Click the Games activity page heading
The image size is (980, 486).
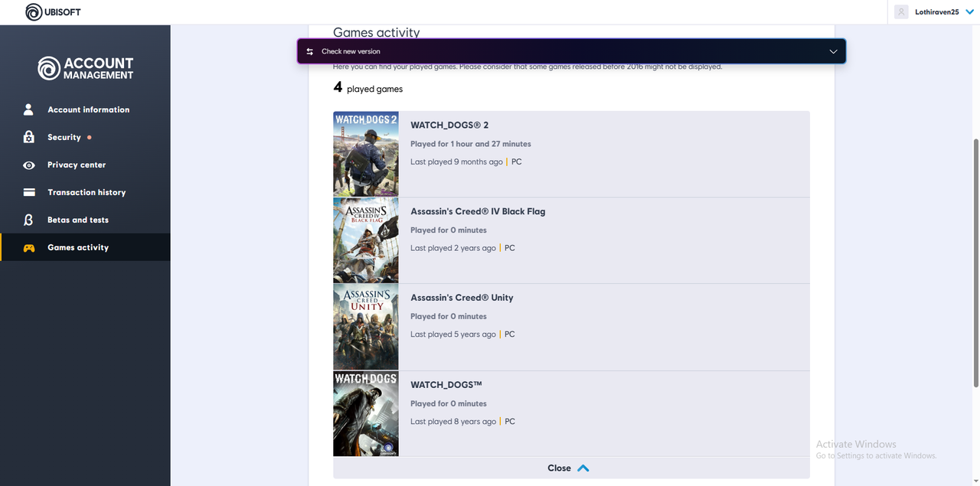[x=376, y=32]
